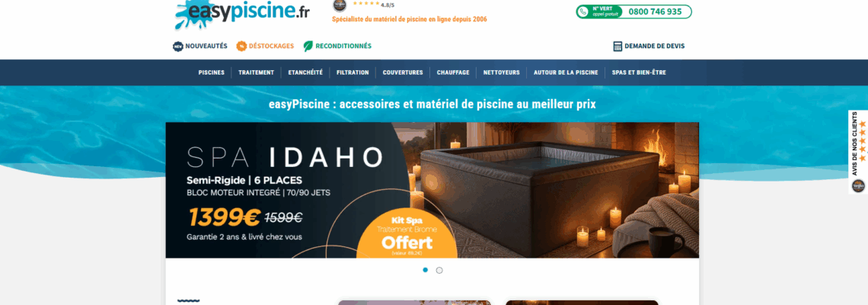Open the Piscines menu
Viewport: 868px width, 305px height.
[212, 72]
